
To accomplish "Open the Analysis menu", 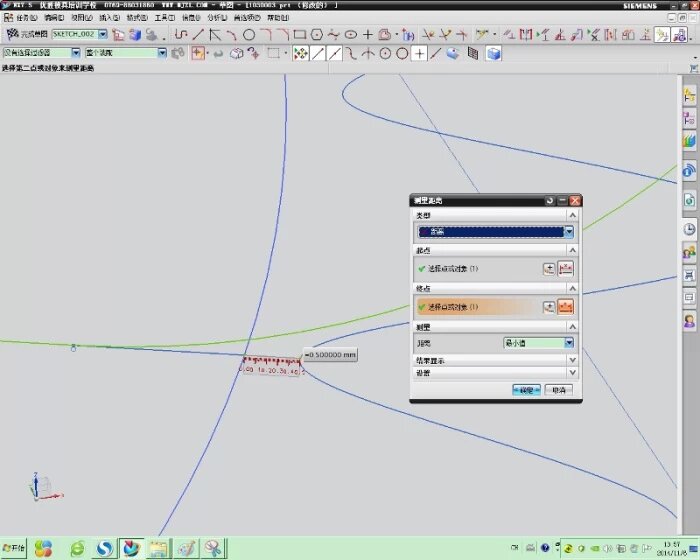I will [217, 18].
